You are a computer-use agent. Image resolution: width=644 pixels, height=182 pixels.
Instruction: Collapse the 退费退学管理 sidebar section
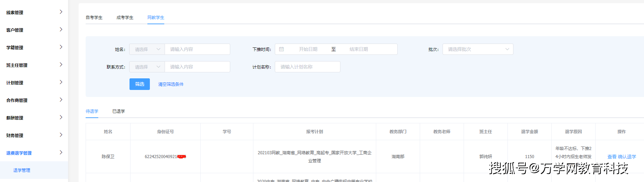coord(61,152)
